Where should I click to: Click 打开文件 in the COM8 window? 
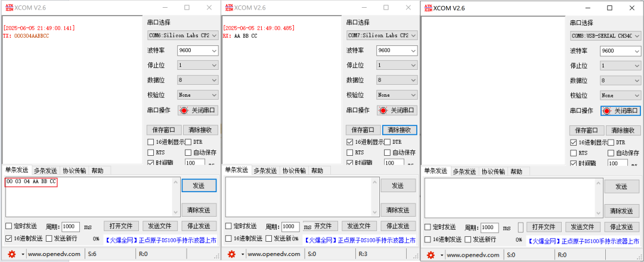(544, 227)
